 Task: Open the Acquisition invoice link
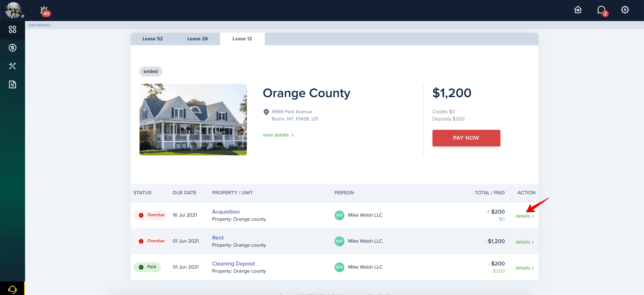226,212
